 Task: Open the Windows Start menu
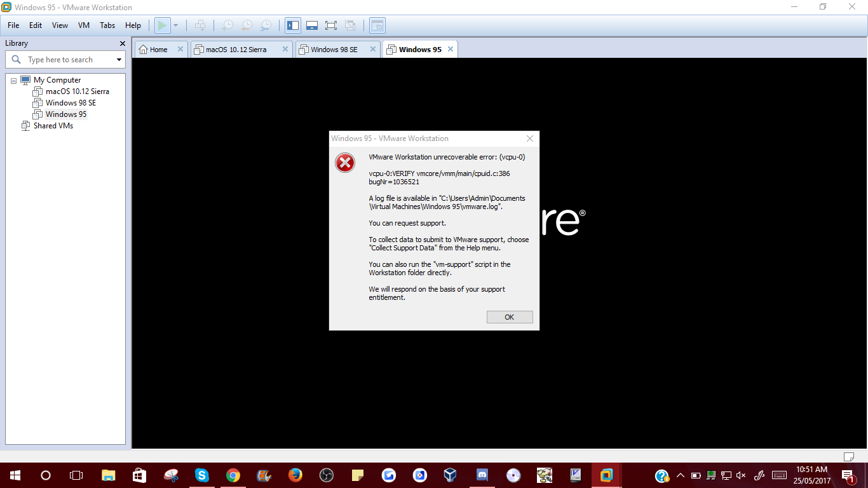click(x=15, y=475)
